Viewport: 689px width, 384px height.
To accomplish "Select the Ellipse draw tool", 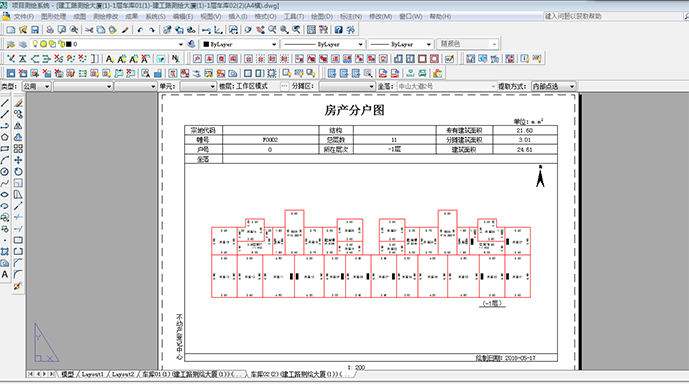I will (x=5, y=195).
